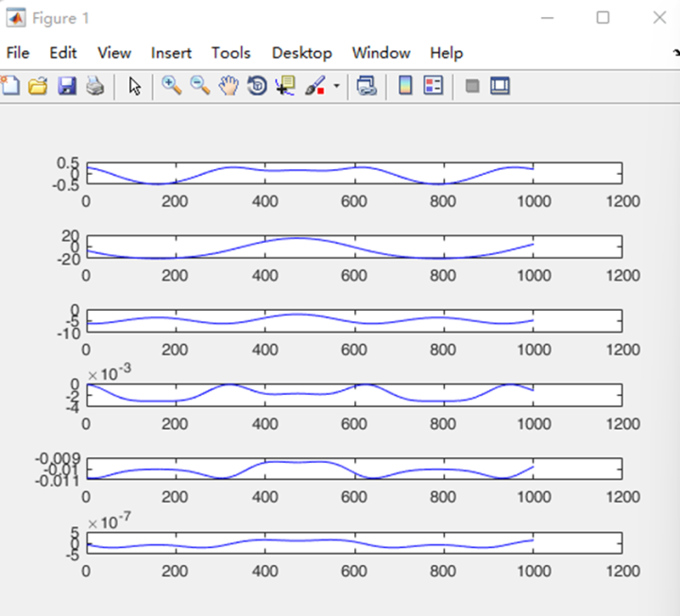Enable the Rotate 3D tool
Viewport: 680px width, 616px height.
pos(257,85)
